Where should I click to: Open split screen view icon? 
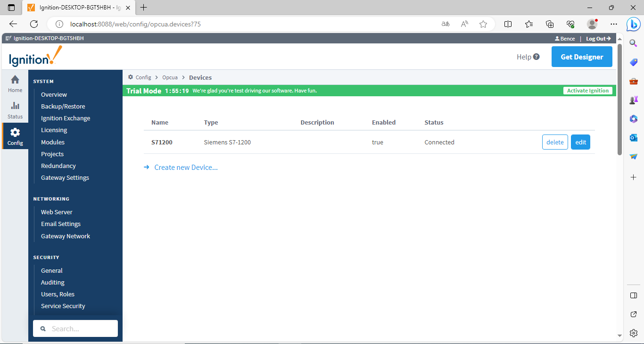pyautogui.click(x=508, y=24)
